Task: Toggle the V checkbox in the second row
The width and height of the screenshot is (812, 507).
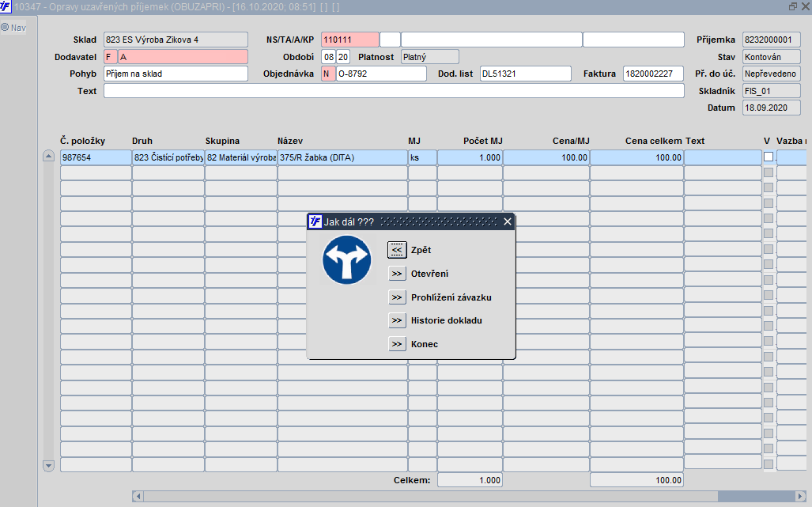Action: 769,172
